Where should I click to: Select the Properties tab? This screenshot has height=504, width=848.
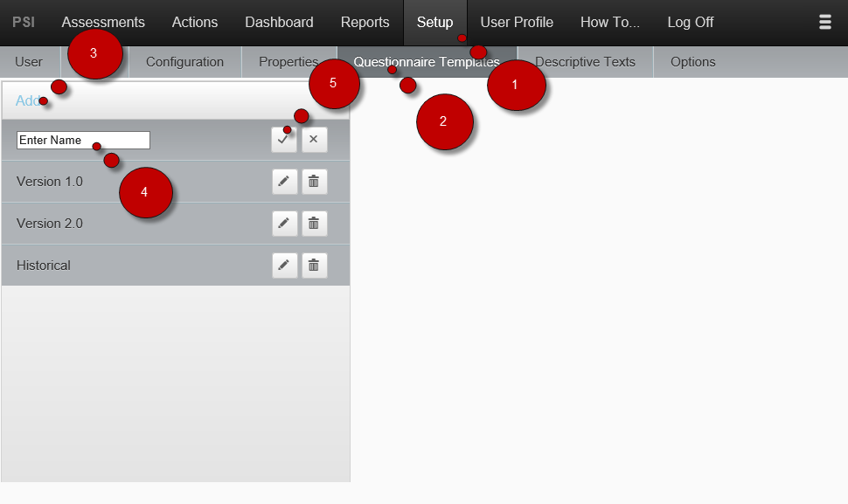tap(288, 62)
